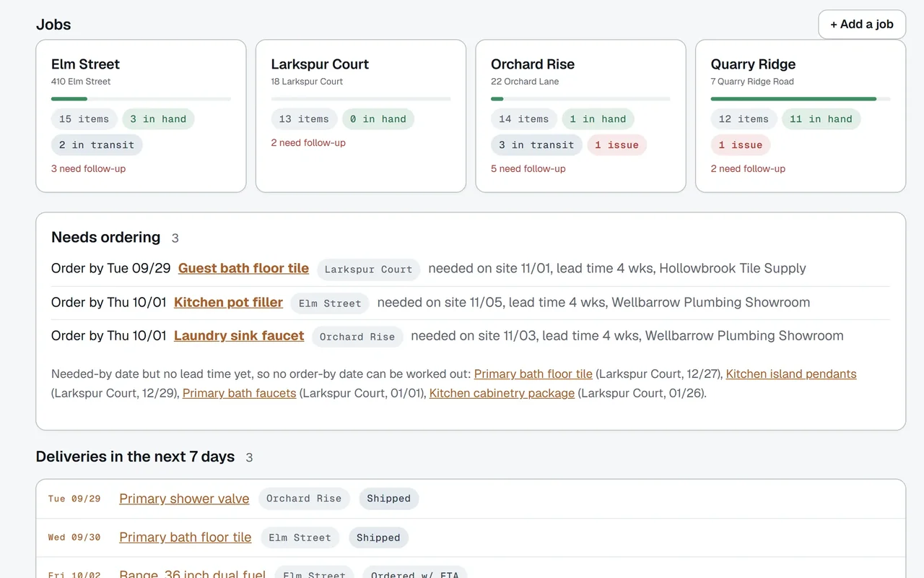Click the "Tue 09/29" delivery date

(74, 499)
